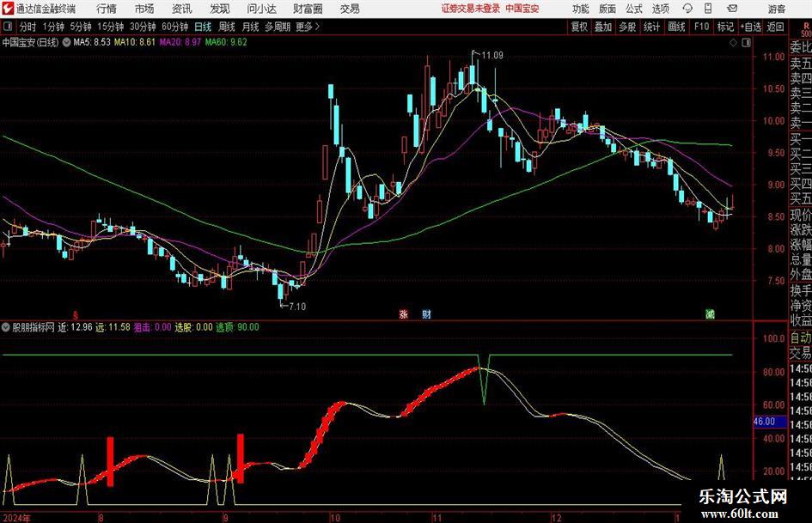Viewport: 812px width, 523px height.
Task: Switch to the 5分钟 period tab
Action: tap(81, 27)
